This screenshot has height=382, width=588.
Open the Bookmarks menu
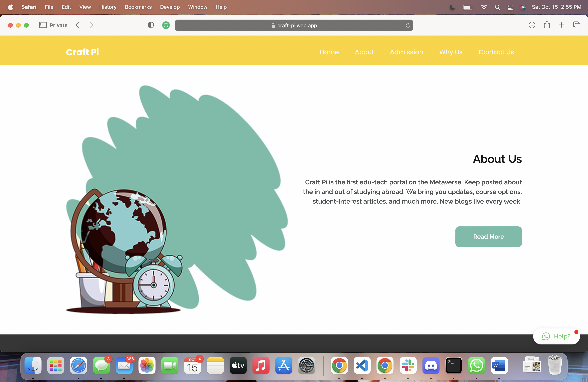[138, 7]
